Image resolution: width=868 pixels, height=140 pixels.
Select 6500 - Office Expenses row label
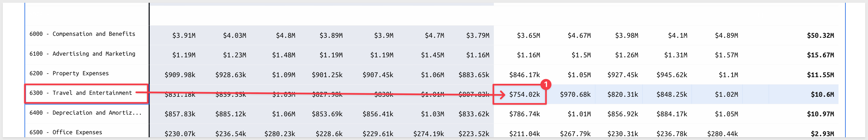click(66, 132)
